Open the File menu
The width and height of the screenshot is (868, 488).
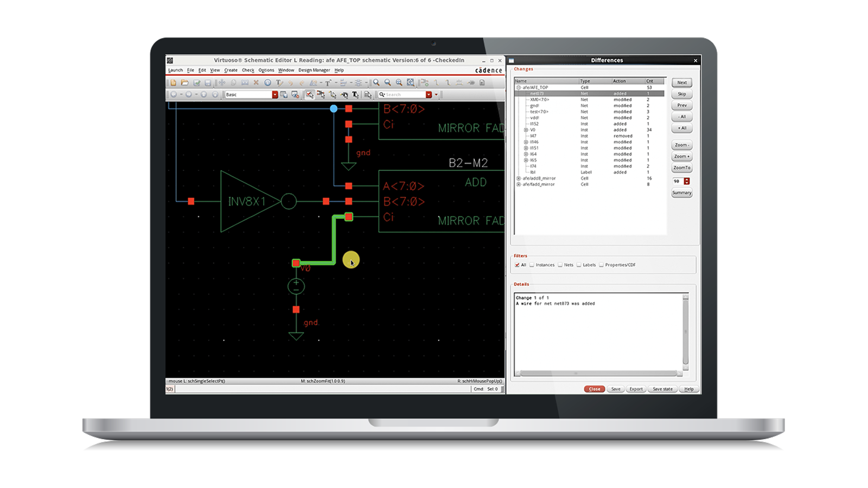point(190,70)
